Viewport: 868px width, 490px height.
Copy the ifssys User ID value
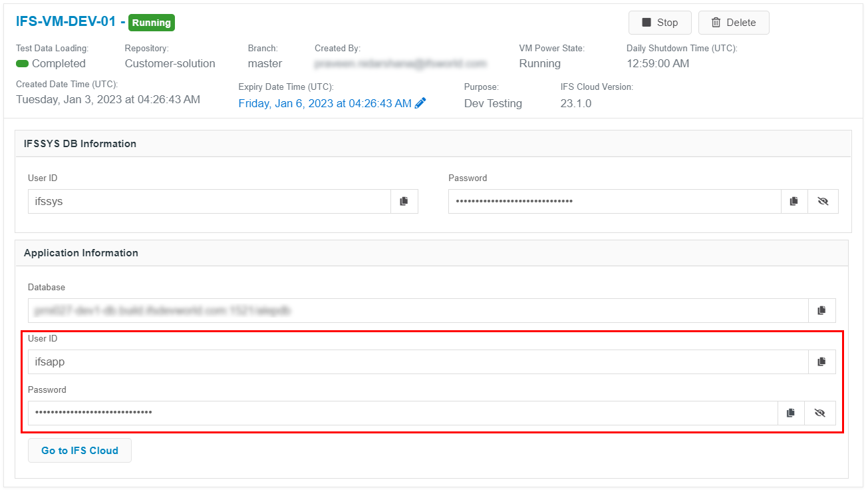pos(404,201)
